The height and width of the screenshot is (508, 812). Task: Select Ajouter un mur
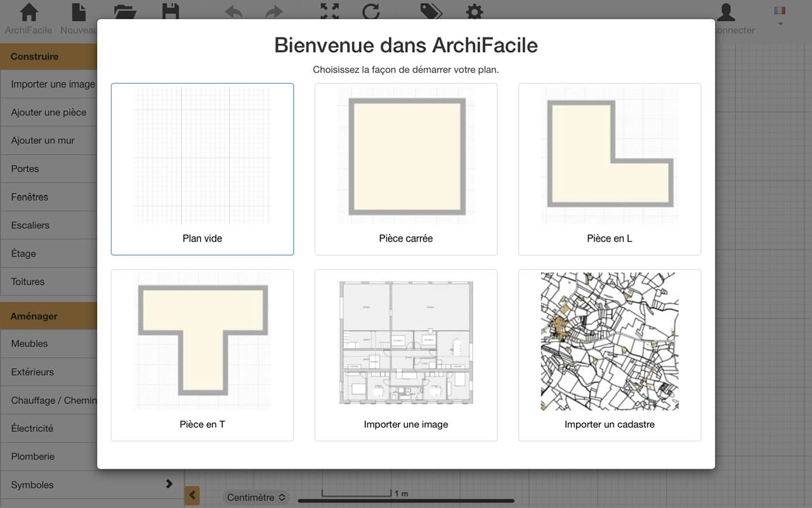tap(49, 140)
